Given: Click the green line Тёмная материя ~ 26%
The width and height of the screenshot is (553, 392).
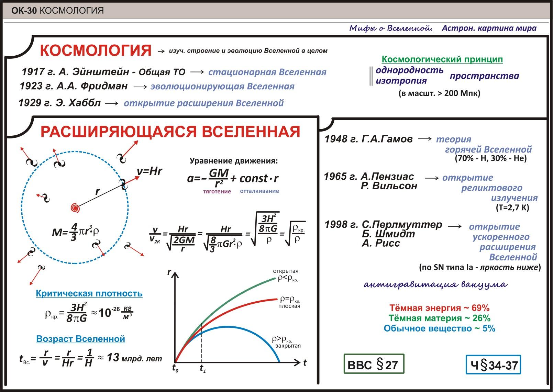Looking at the screenshot, I should 440,318.
